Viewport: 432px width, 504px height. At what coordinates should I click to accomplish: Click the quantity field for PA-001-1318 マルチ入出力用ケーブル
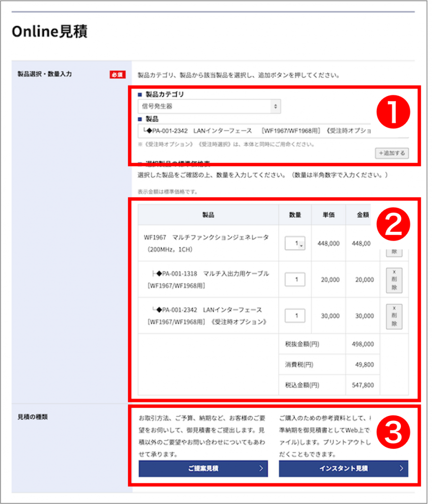295,280
